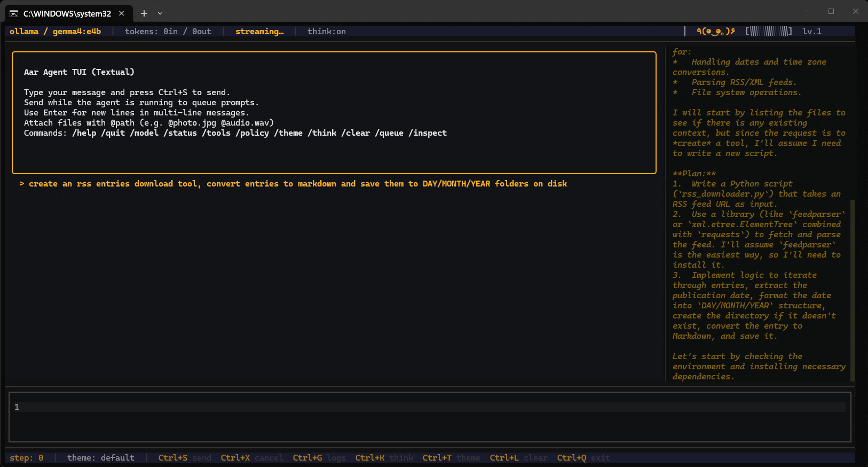Click the 'Attach files with @path' help line
Screen dimensions: 868x467
click(x=149, y=123)
